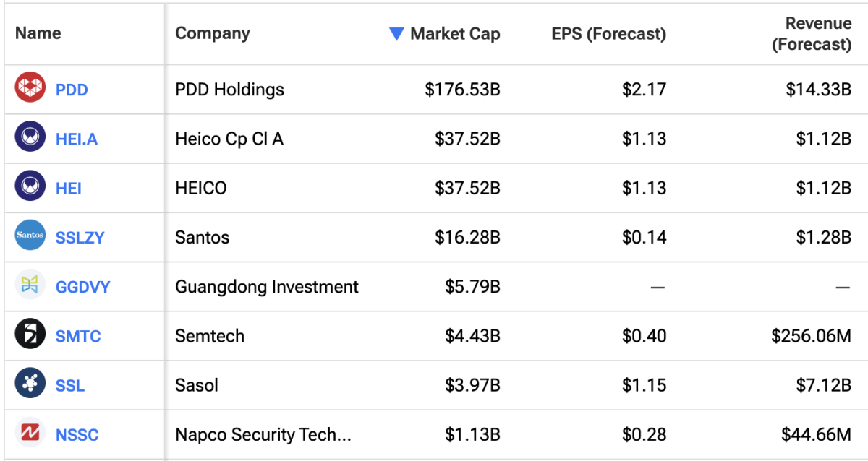Click the Santos blue logo icon
This screenshot has width=868, height=461.
30,236
